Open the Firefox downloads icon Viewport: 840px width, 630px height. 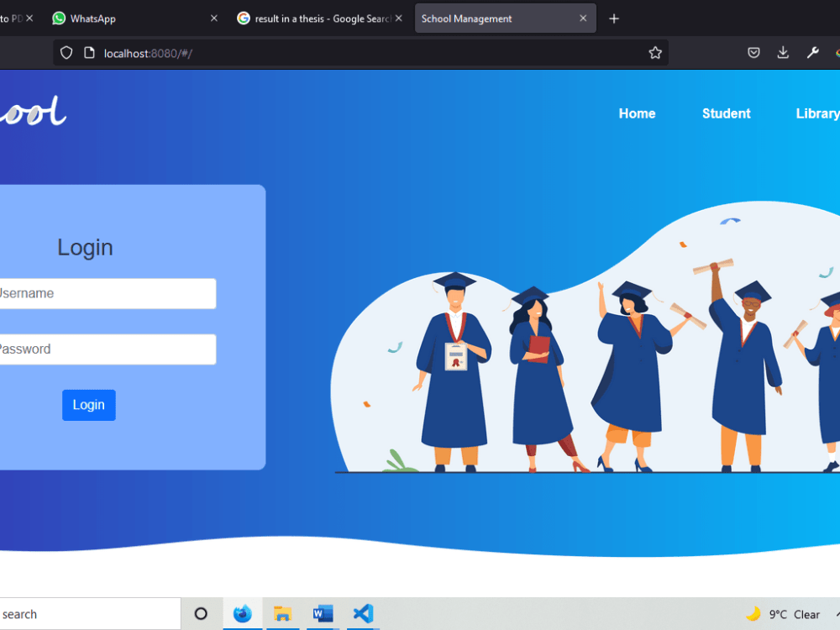point(783,52)
